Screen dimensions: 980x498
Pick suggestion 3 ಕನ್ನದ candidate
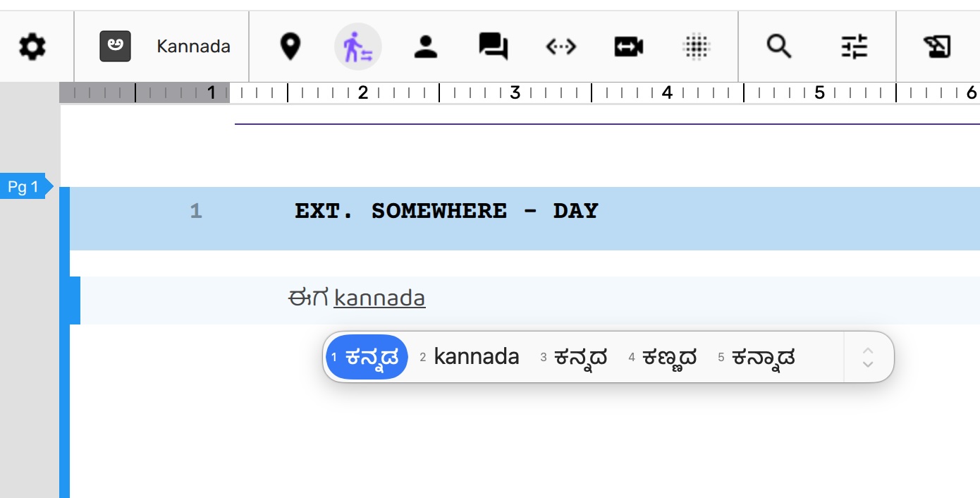pyautogui.click(x=573, y=357)
